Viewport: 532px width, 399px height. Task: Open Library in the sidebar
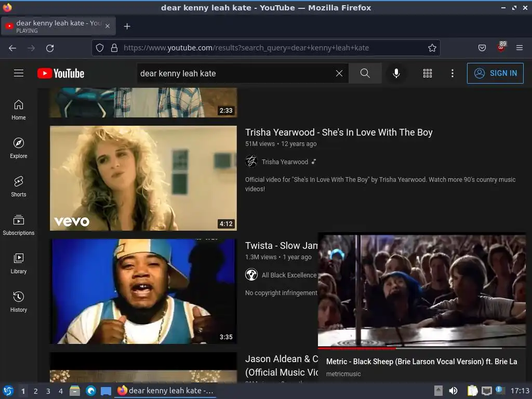19,263
